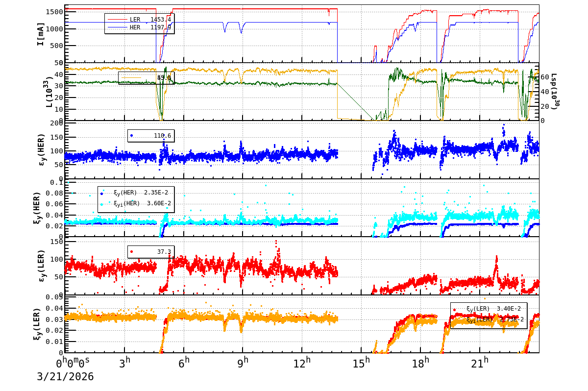The width and height of the screenshot is (588, 391).
Task: Click the Lsp(10^30) right axis label
Action: click(x=554, y=92)
